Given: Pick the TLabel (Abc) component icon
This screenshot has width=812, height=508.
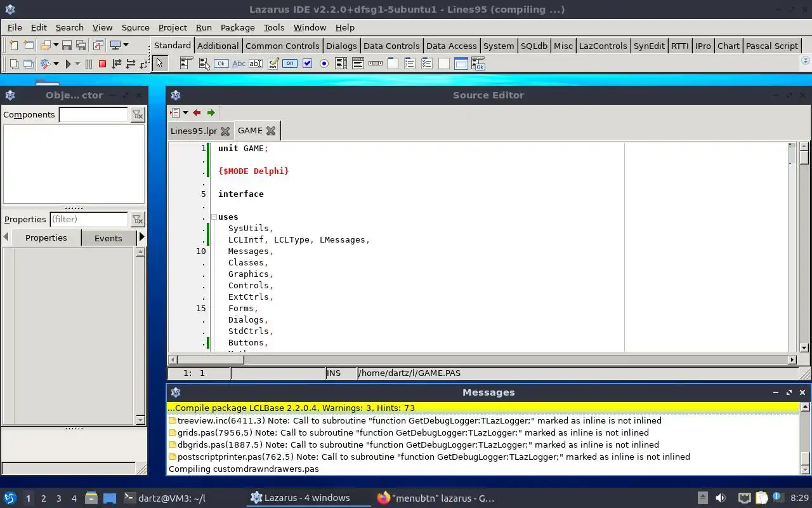Looking at the screenshot, I should [x=239, y=63].
